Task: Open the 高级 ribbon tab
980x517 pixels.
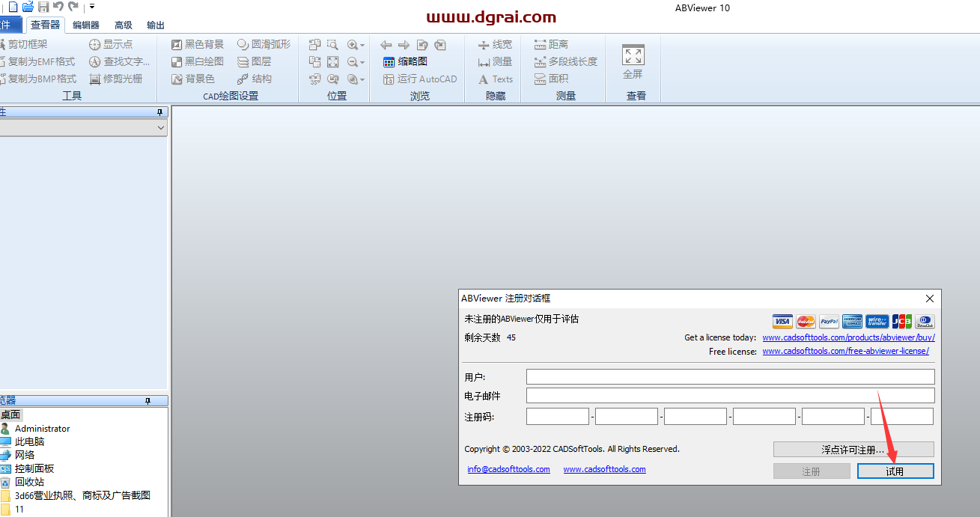Action: tap(124, 25)
